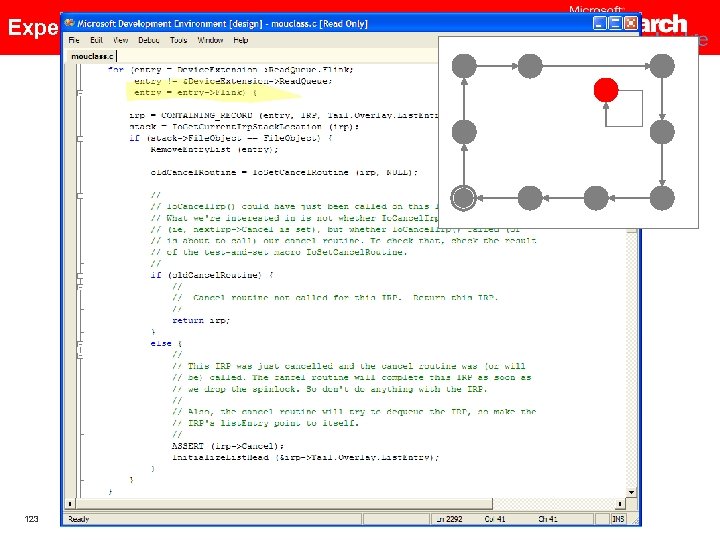Click the IoGetCurrentIrpStackLocation code line
Viewport: 720px width, 540px height.
click(244, 127)
